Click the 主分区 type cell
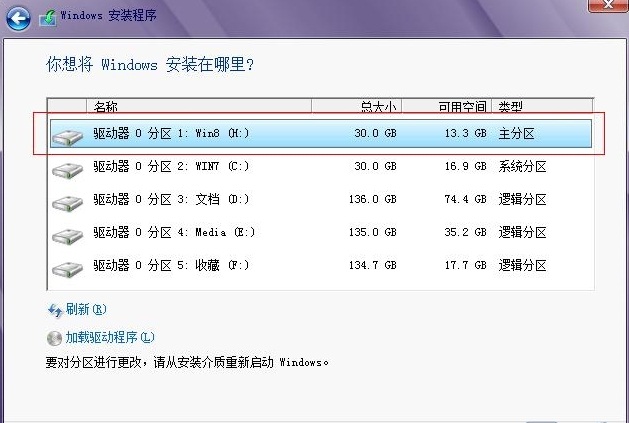The image size is (629, 423). (x=516, y=133)
